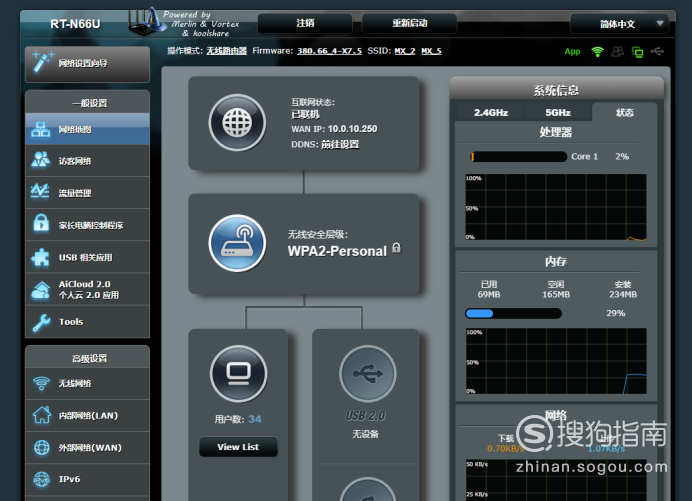Open the network setup wizard
692x501 pixels.
tap(87, 64)
